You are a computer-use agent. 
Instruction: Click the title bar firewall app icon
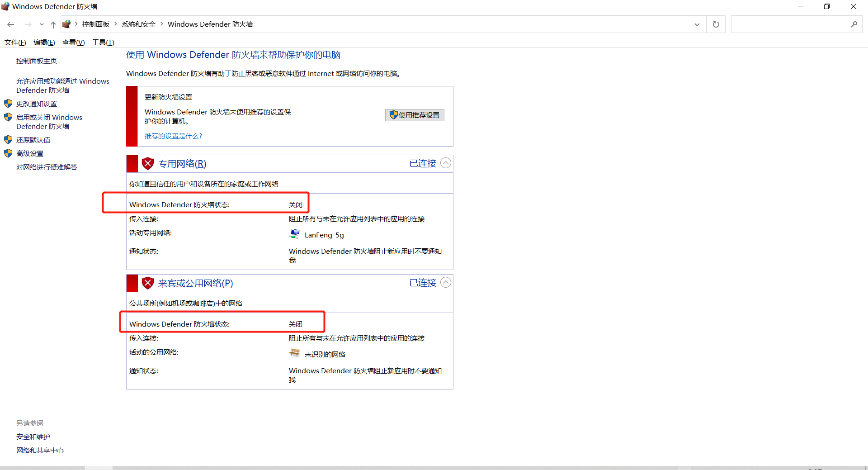pos(5,6)
